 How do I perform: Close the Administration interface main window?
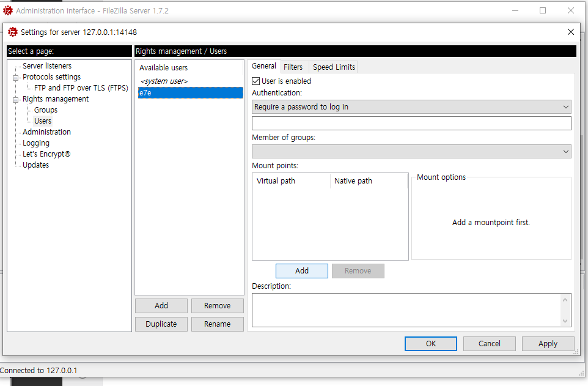coord(570,10)
